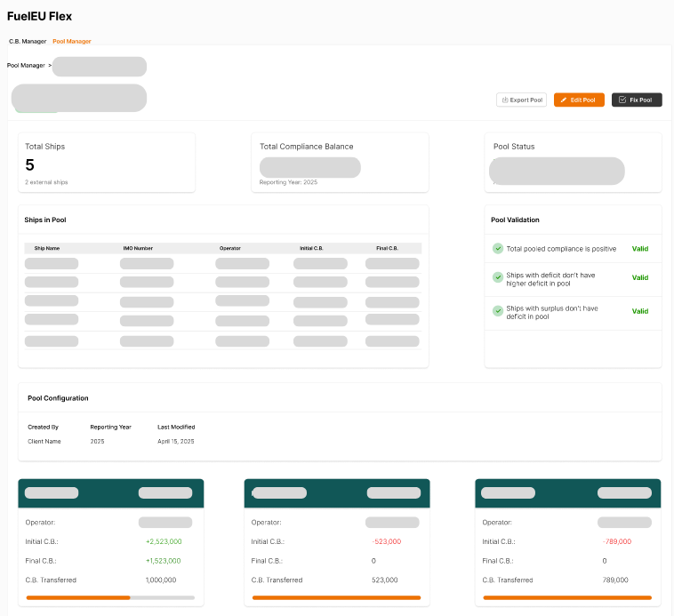Viewport: 674px width, 616px height.
Task: Click the Pool Configuration heading
Action: [x=58, y=398]
